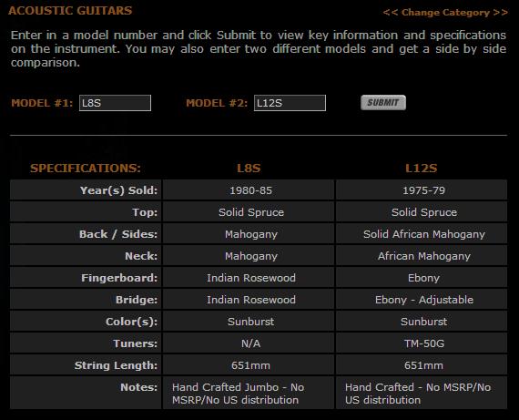Click the String Length row label
The height and width of the screenshot is (420, 519).
[116, 365]
